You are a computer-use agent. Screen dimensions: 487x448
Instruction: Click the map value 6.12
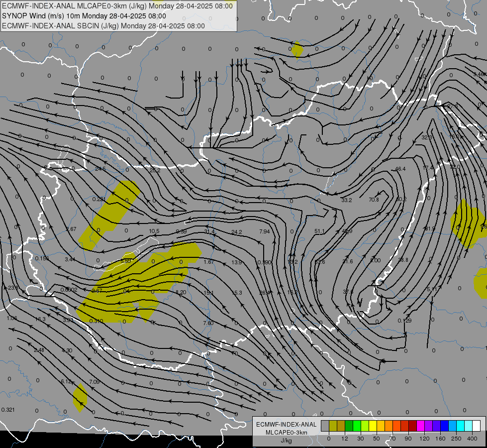click(x=66, y=381)
